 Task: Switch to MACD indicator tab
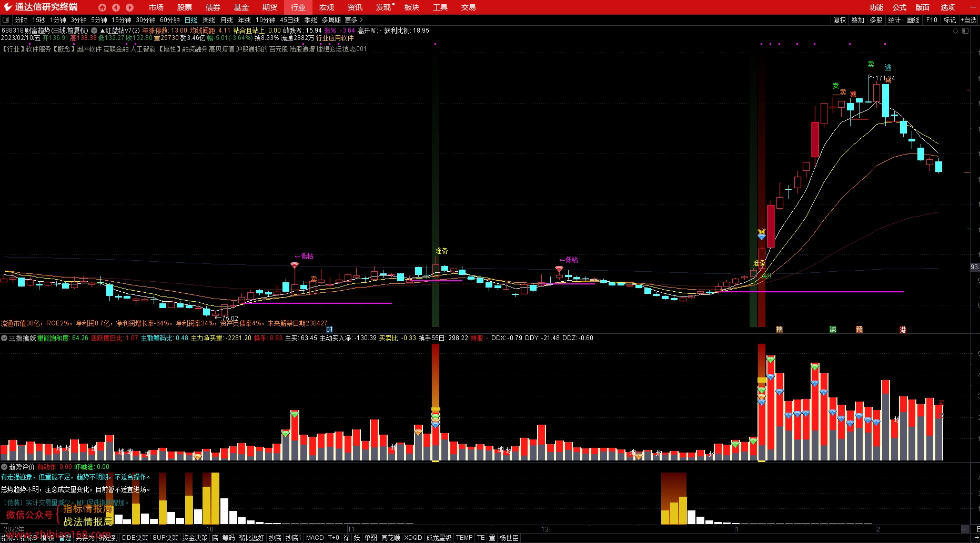(x=315, y=538)
